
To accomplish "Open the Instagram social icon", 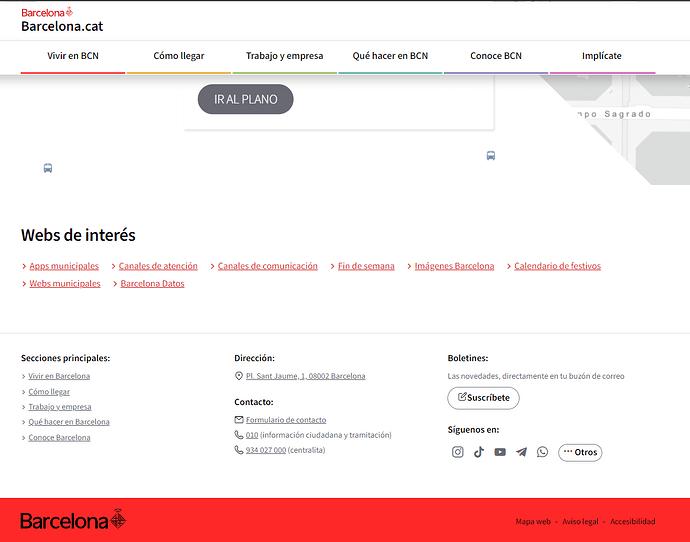I will tap(458, 452).
